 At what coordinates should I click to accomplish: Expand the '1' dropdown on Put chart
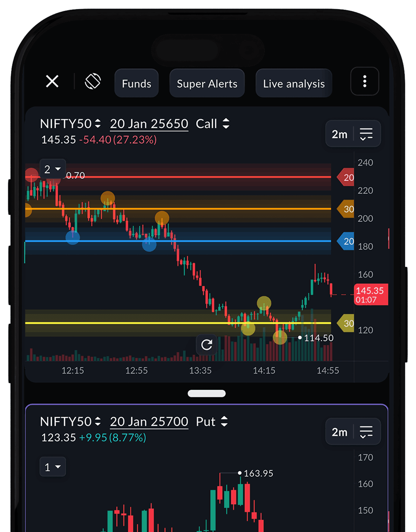[x=53, y=467]
